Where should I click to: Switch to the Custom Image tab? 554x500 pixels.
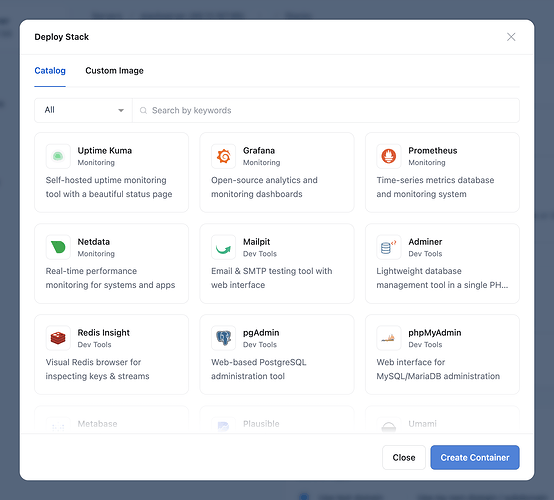(114, 71)
